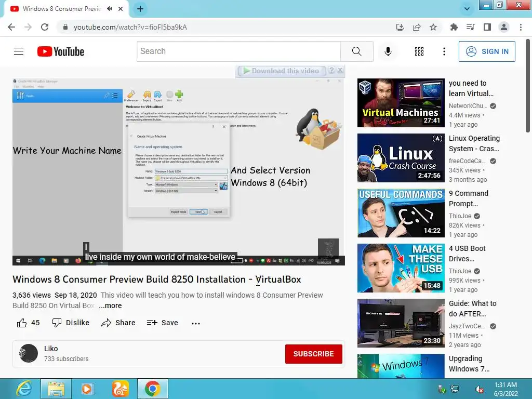Click Download this video button
Image resolution: width=532 pixels, height=399 pixels.
point(282,71)
